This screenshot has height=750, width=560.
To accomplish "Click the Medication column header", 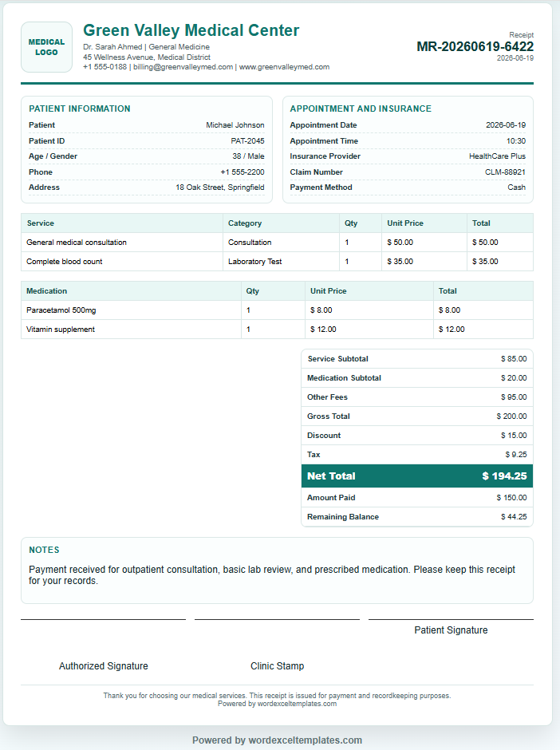I will pos(131,290).
